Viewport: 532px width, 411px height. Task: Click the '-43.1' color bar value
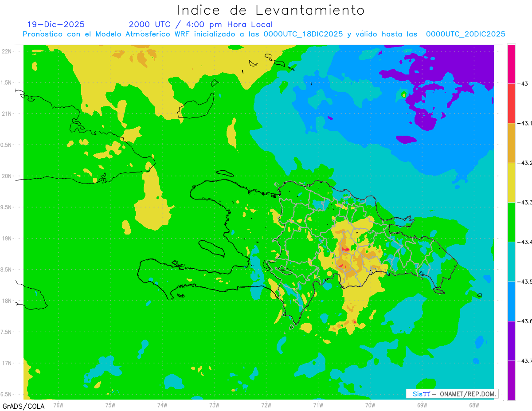point(525,123)
